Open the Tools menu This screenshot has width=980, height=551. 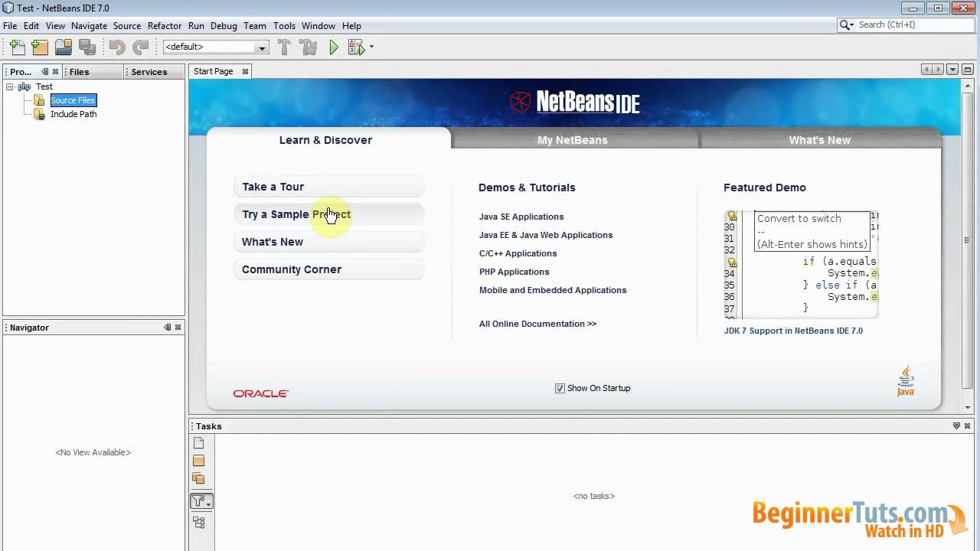tap(284, 25)
